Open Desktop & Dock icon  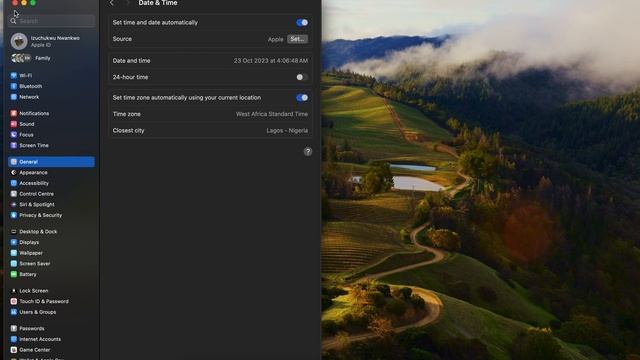pos(13,231)
